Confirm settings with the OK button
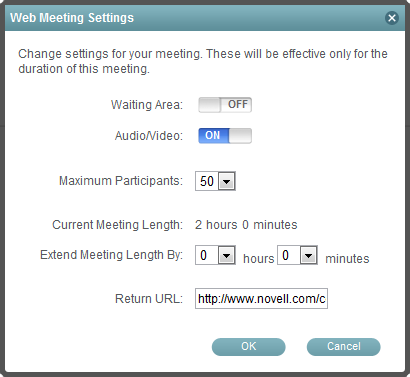 (249, 347)
